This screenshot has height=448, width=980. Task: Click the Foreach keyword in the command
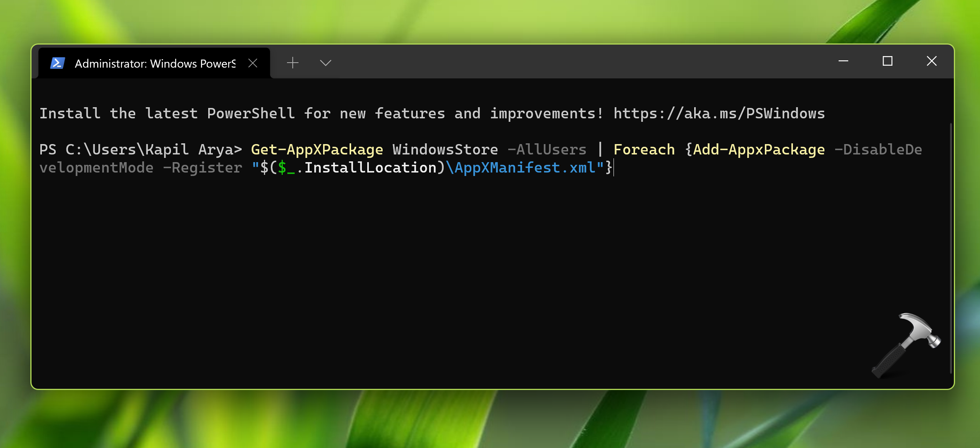coord(644,149)
